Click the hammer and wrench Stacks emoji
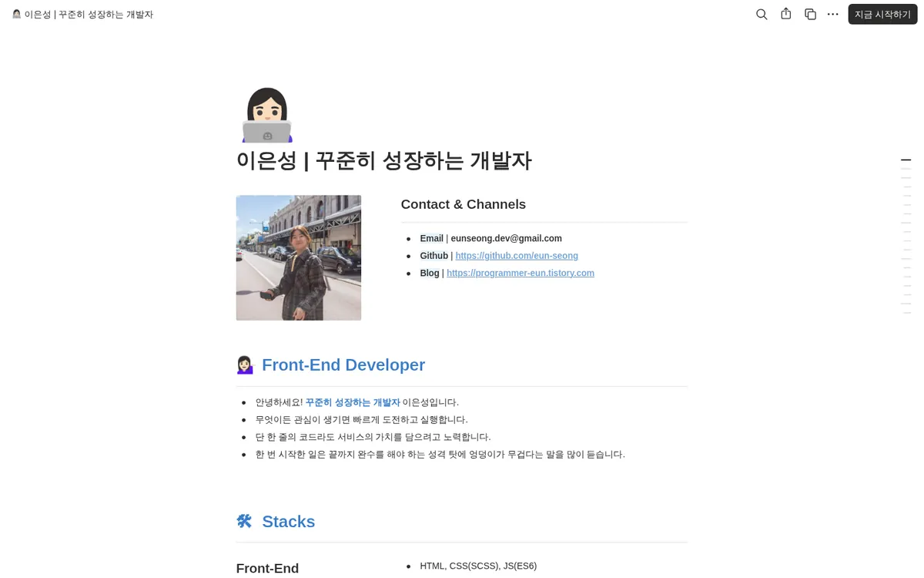This screenshot has height=578, width=924. click(x=244, y=522)
